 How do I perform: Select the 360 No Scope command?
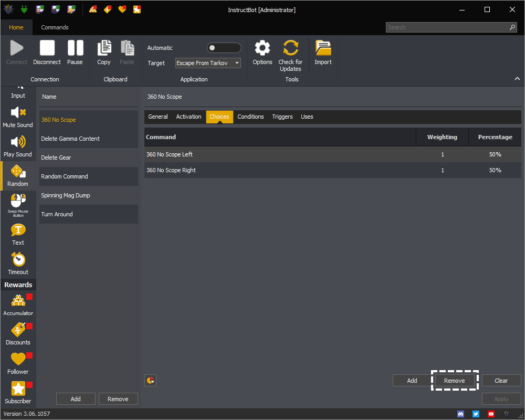point(89,120)
